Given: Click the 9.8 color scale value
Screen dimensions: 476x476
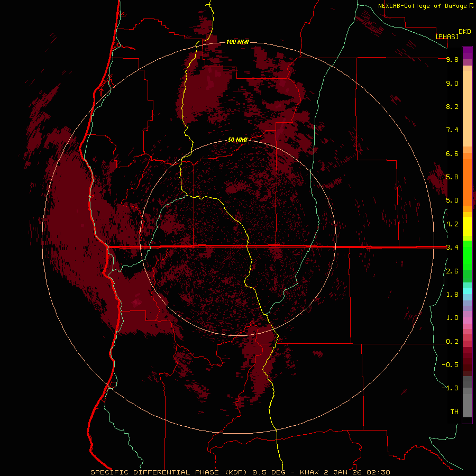Looking at the screenshot, I should (x=452, y=59).
